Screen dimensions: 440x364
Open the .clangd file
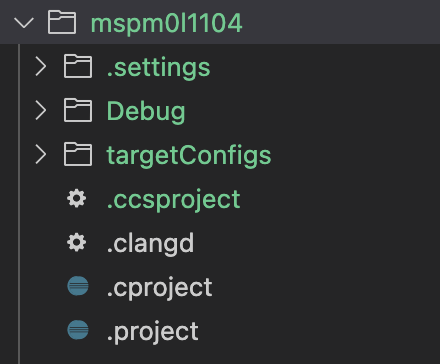150,243
